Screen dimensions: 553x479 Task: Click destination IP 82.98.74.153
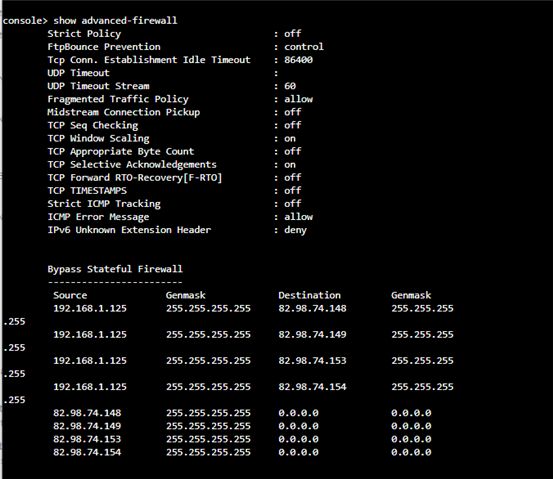click(x=312, y=360)
